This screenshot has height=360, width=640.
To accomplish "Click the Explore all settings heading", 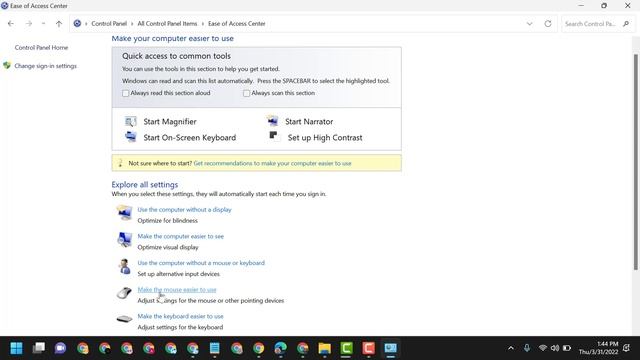I will tap(145, 184).
